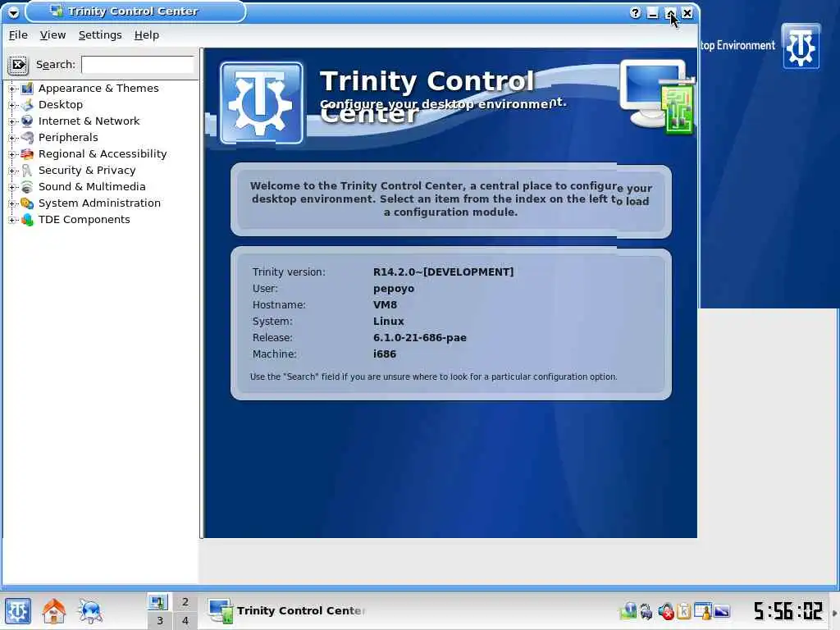Click the What's This help button in title bar
The width and height of the screenshot is (840, 630).
(635, 13)
